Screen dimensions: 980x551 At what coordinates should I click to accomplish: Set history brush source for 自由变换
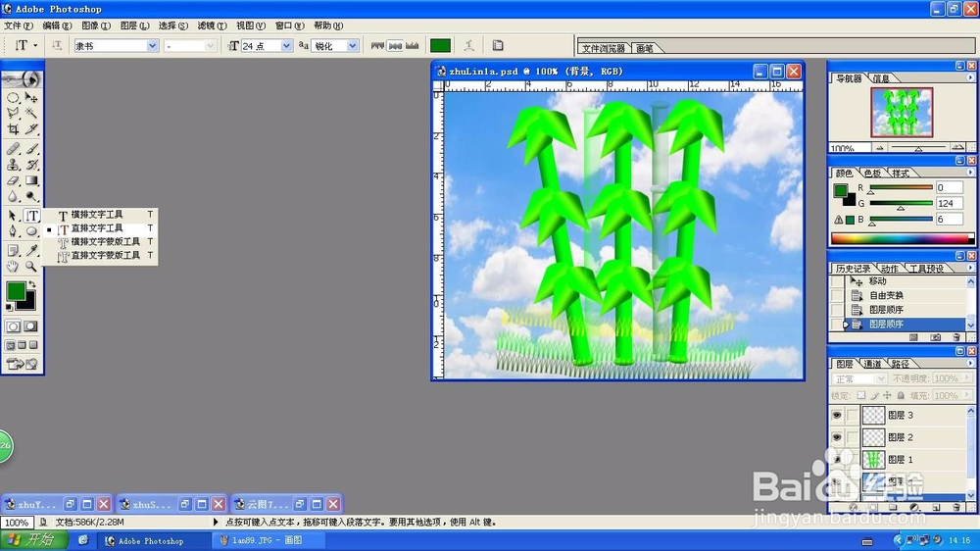pyautogui.click(x=837, y=295)
